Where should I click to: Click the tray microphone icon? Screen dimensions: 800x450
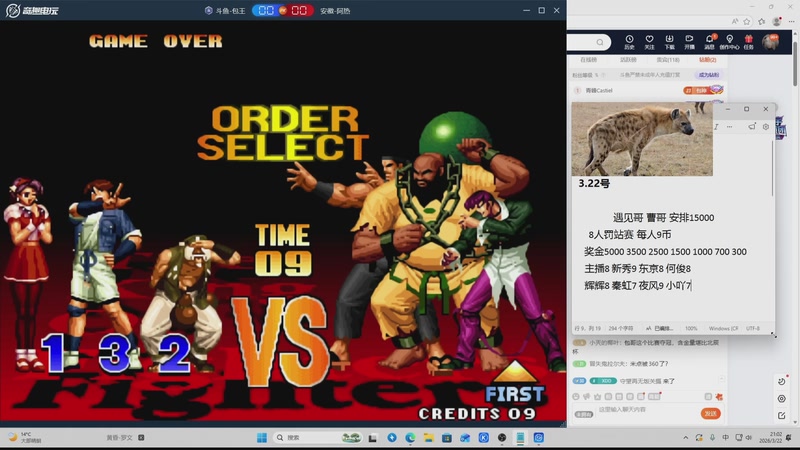[712, 438]
